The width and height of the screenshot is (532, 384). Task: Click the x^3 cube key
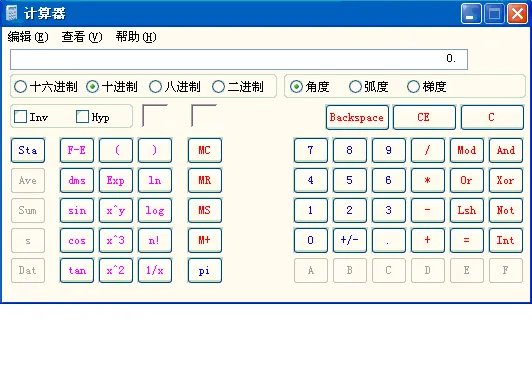pyautogui.click(x=116, y=240)
